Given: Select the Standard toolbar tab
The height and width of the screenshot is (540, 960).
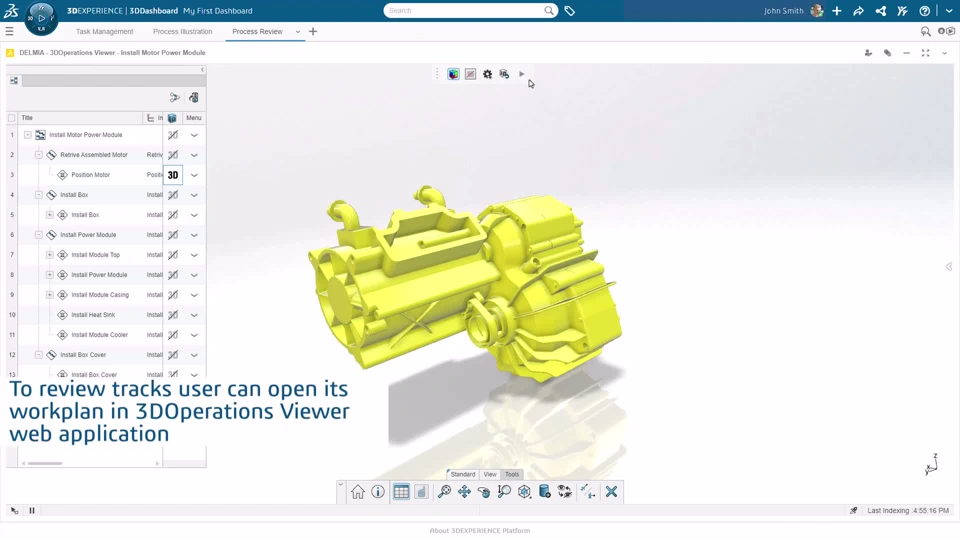Looking at the screenshot, I should coord(463,474).
